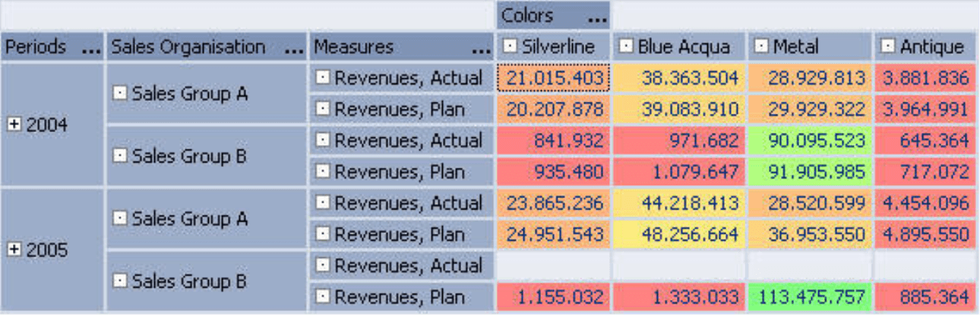Viewport: 980px width, 315px height.
Task: Open the Sales Organisation ellipsis menu
Action: click(294, 48)
